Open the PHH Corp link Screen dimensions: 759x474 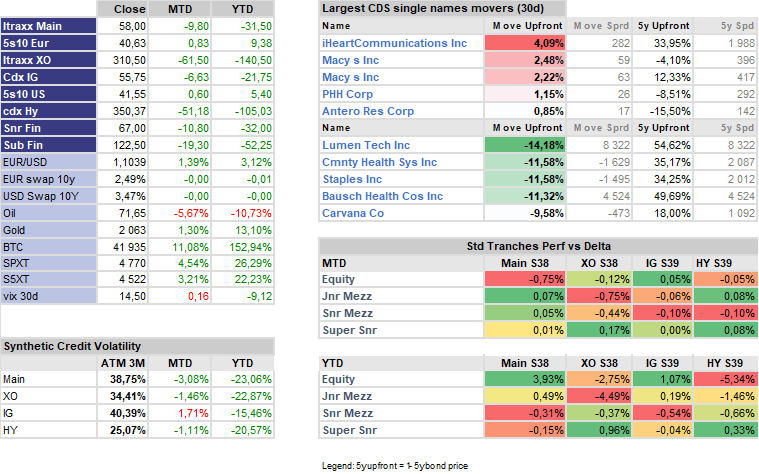pos(348,94)
